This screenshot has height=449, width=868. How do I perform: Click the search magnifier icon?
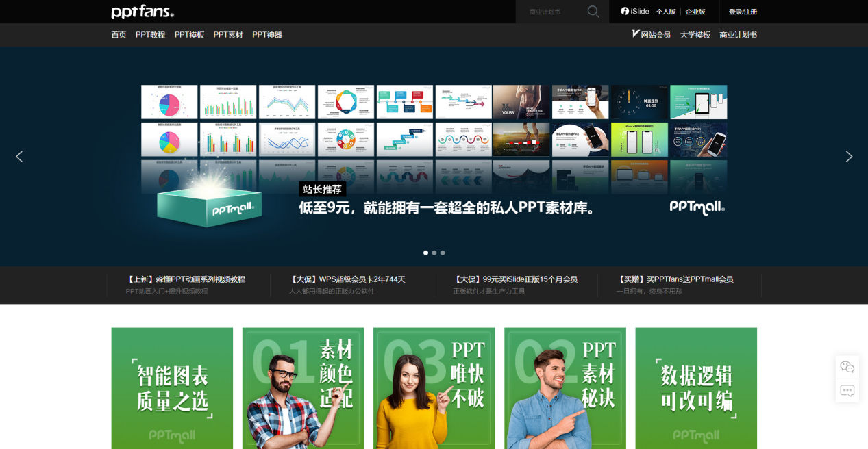(593, 12)
